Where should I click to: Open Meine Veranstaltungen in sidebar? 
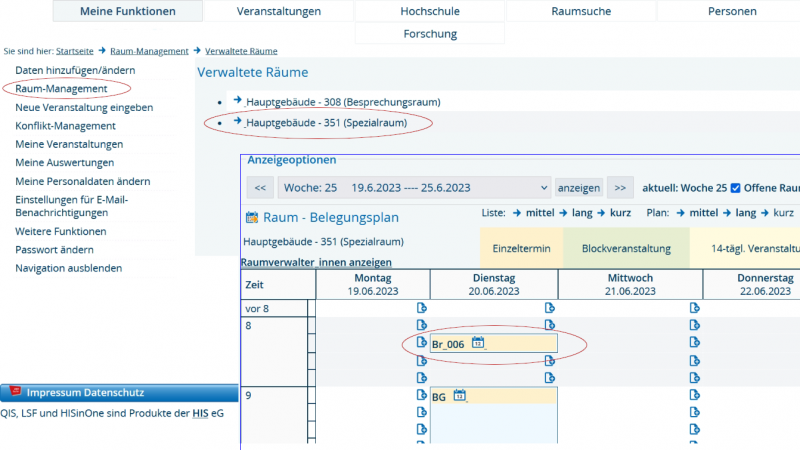click(69, 144)
